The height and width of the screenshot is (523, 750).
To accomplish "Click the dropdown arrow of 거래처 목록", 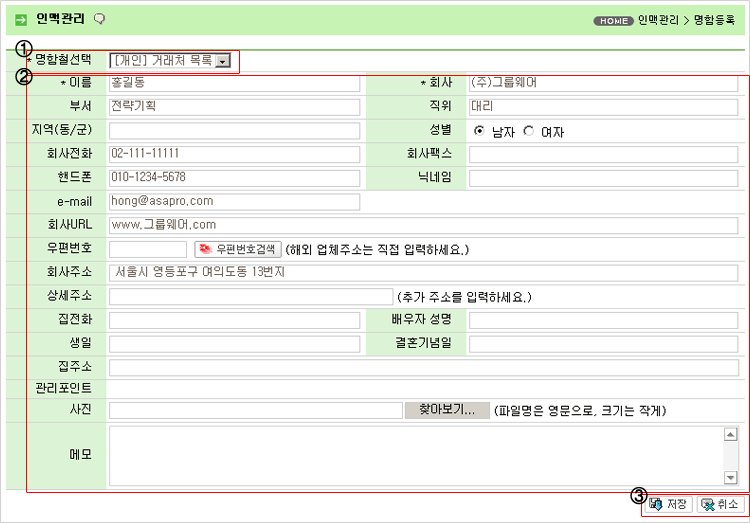I will 223,62.
